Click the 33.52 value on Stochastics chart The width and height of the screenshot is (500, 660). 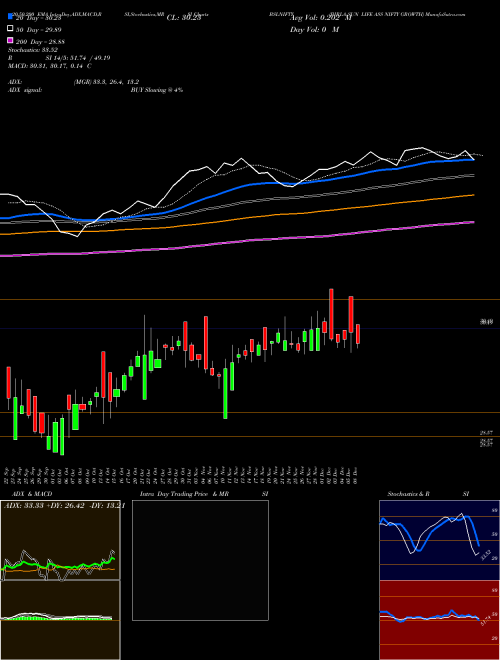coord(484,556)
